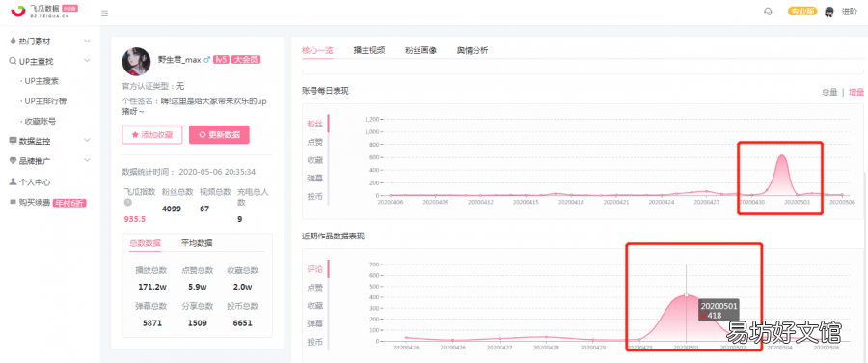Click the 大会员 membership badge
The width and height of the screenshot is (868, 363).
(x=245, y=59)
